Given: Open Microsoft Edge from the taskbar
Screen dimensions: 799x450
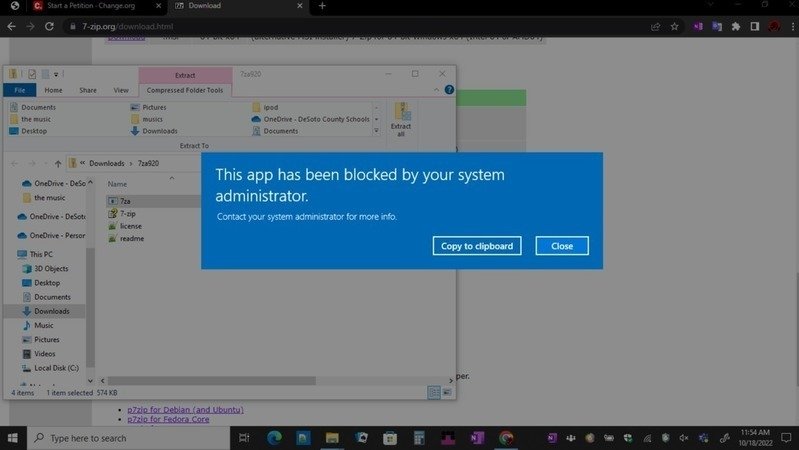Looking at the screenshot, I should [x=273, y=438].
